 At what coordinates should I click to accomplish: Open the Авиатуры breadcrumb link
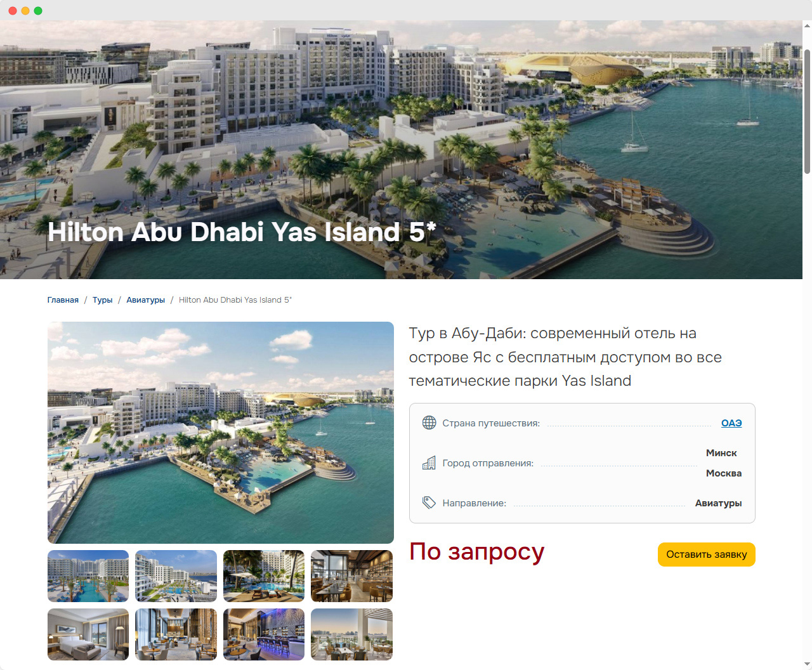point(146,300)
